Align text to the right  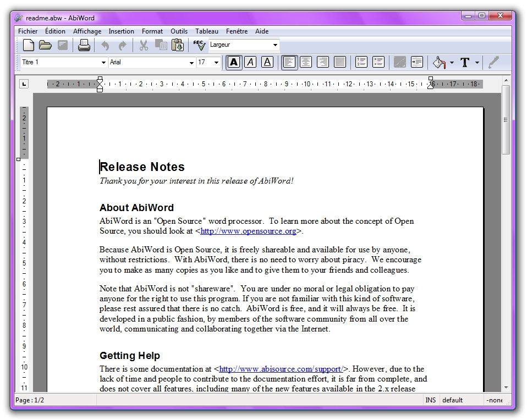[323, 62]
